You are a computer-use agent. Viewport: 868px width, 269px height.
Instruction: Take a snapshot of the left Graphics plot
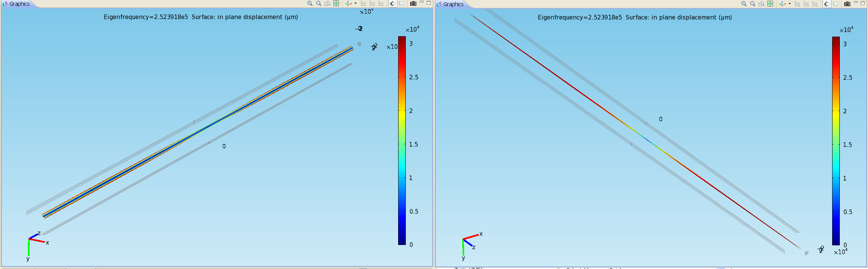click(413, 3)
